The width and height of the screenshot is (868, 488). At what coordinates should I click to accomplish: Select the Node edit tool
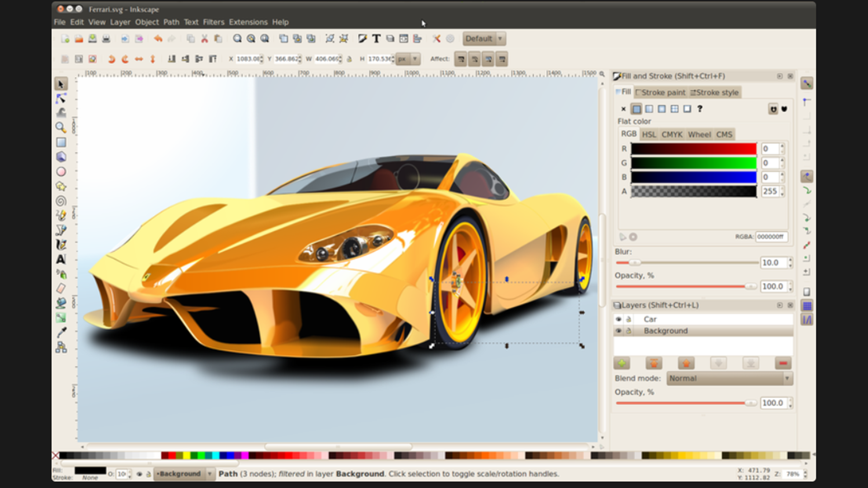(x=61, y=99)
